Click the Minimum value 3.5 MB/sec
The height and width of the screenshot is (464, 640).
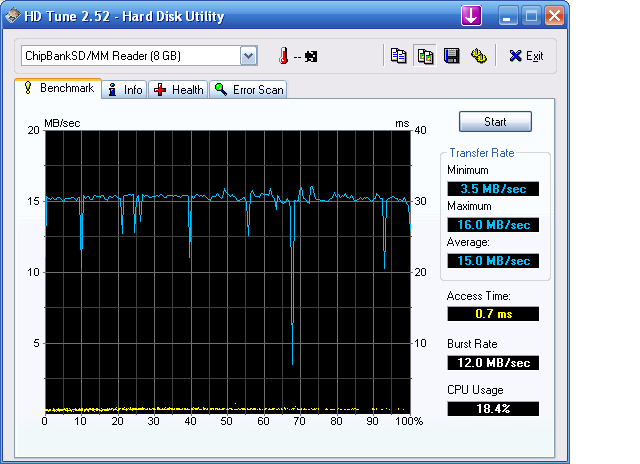(493, 189)
